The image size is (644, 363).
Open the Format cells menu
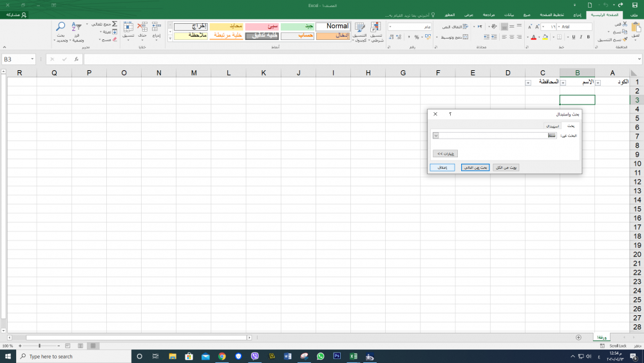tap(128, 31)
